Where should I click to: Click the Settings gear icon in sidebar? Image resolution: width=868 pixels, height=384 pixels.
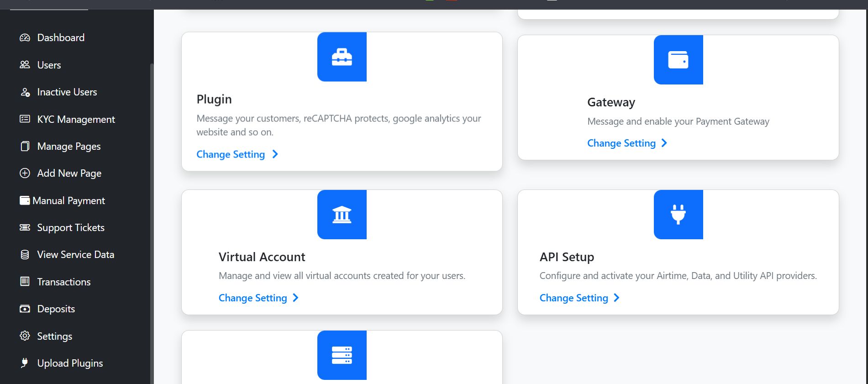[25, 336]
